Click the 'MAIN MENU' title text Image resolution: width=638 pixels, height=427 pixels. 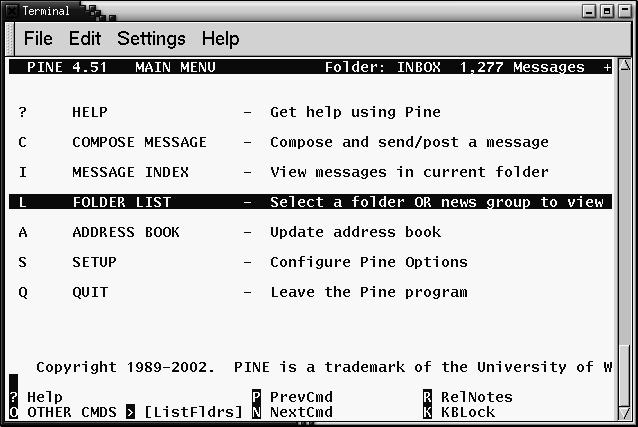click(175, 67)
